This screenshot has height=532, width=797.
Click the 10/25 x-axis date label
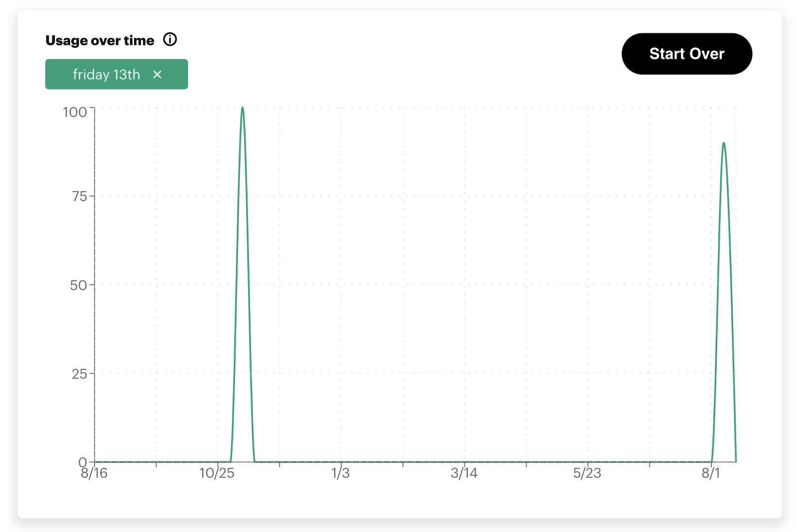217,473
